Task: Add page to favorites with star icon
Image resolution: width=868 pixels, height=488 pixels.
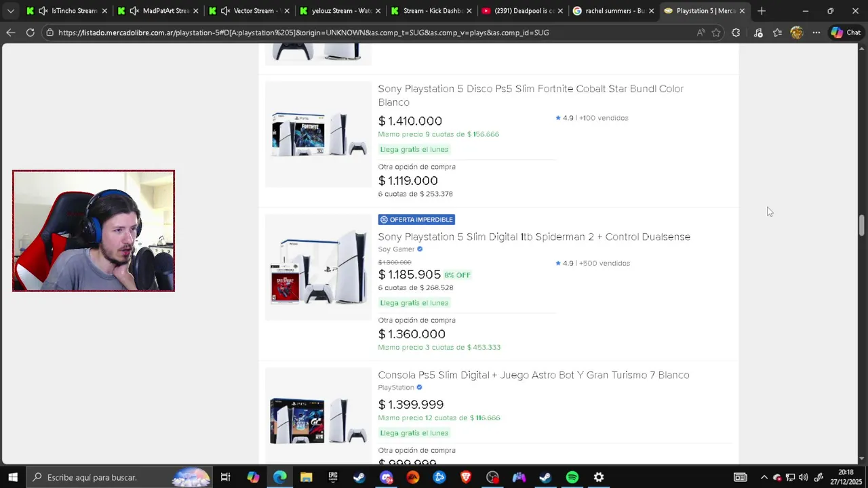Action: pyautogui.click(x=716, y=33)
